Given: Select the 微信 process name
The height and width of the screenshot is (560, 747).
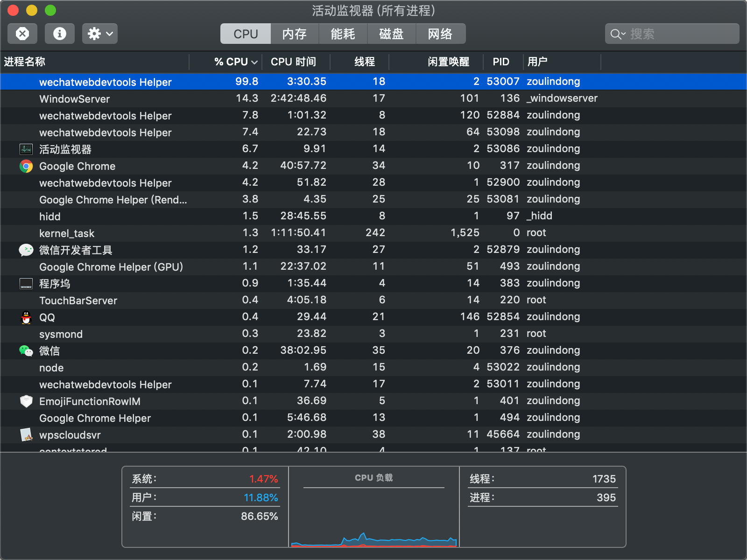Looking at the screenshot, I should [x=49, y=351].
